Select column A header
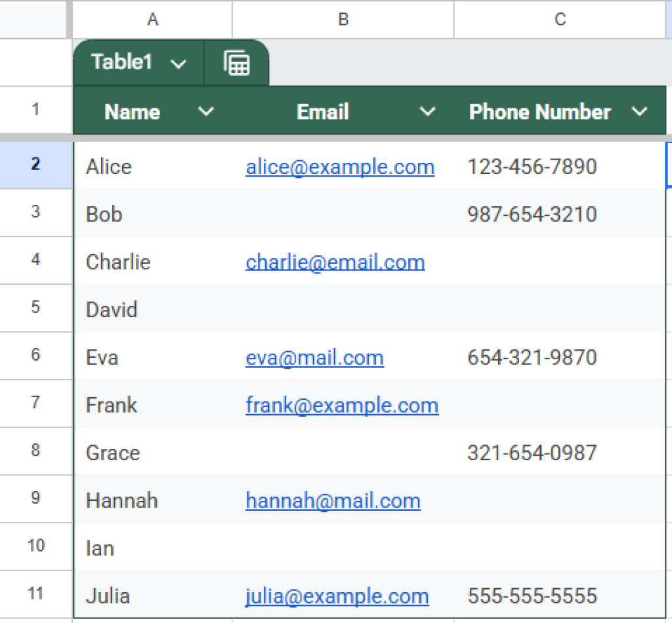Image resolution: width=672 pixels, height=623 pixels. [152, 20]
